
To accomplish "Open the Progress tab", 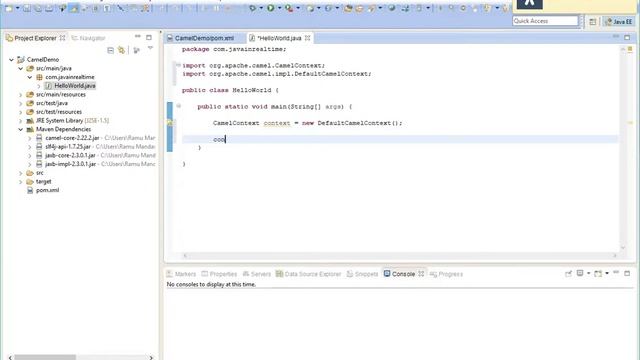I will 446,274.
